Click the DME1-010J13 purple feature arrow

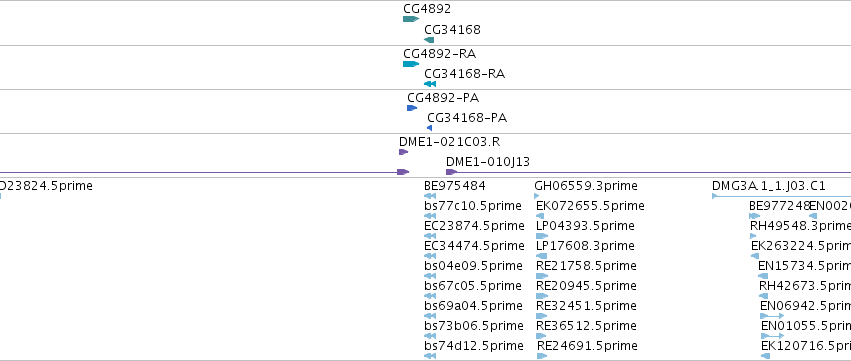[452, 172]
